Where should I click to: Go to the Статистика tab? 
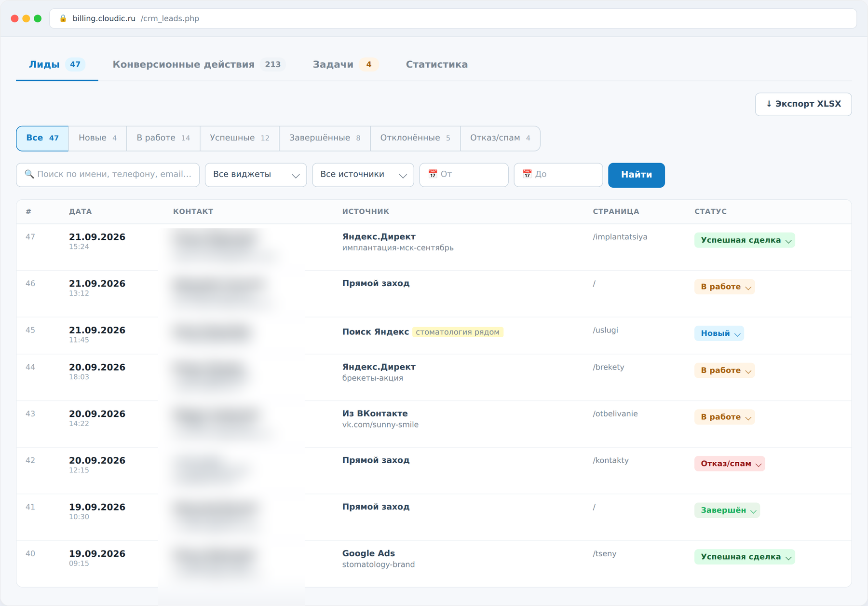click(x=437, y=65)
